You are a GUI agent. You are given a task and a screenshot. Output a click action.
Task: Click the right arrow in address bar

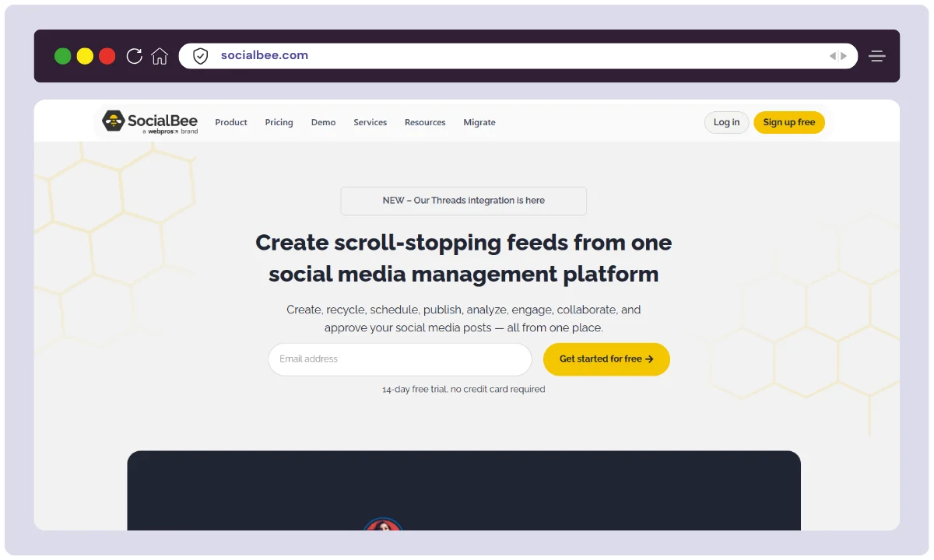844,56
